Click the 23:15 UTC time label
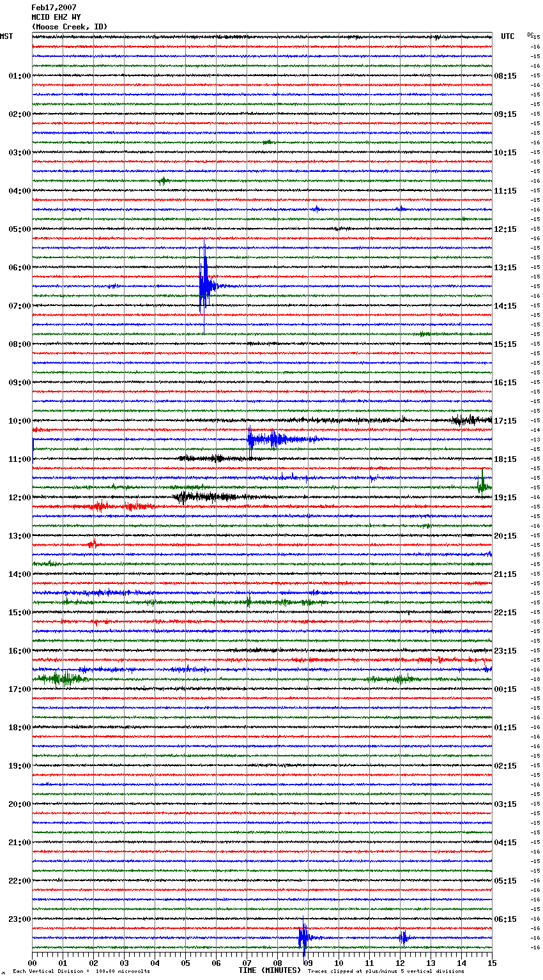 [x=505, y=651]
